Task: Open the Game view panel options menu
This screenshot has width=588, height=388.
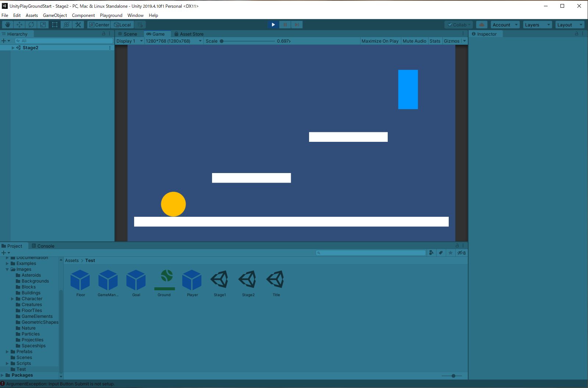Action: tap(463, 33)
